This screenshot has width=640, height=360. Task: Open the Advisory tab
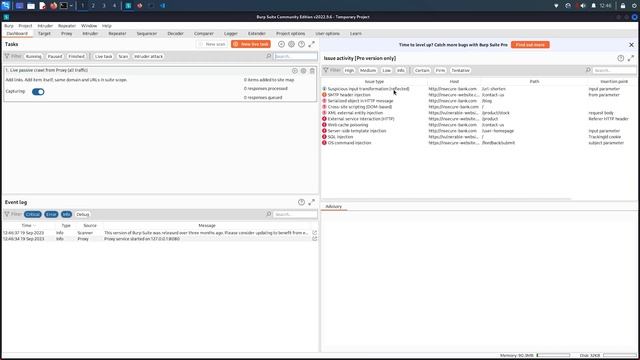333,207
